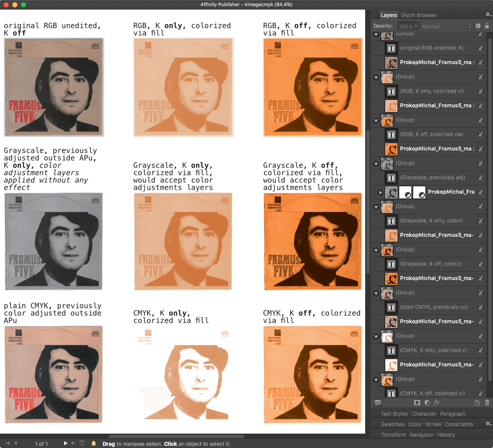This screenshot has height=448, width=493.
Task: Click the preflight bell icon in status bar
Action: coord(94,443)
